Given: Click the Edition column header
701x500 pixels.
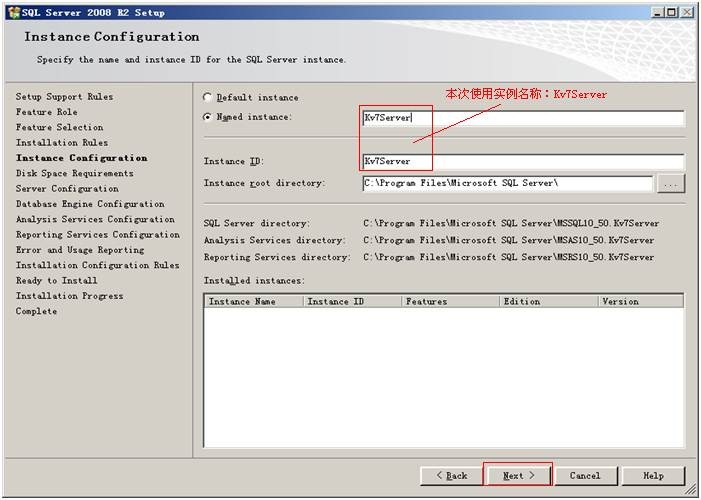Looking at the screenshot, I should point(548,301).
